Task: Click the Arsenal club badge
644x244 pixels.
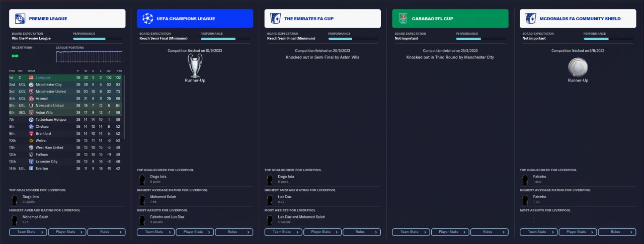Action: click(x=31, y=99)
